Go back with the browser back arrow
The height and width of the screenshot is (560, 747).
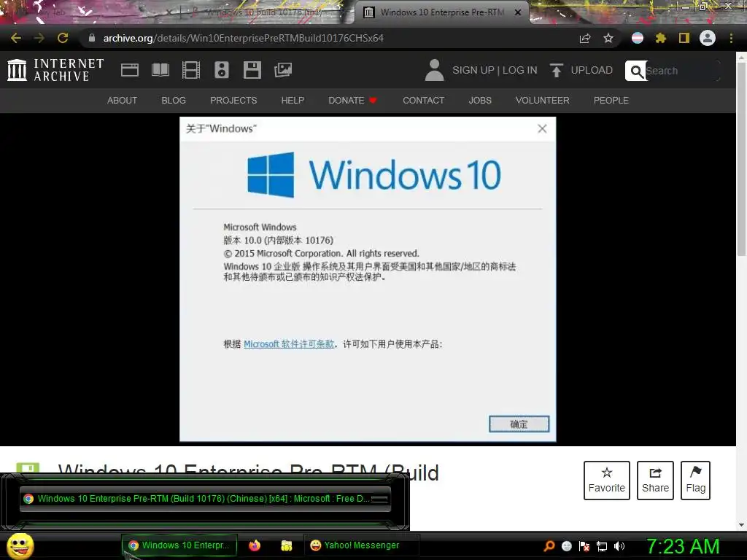click(16, 38)
